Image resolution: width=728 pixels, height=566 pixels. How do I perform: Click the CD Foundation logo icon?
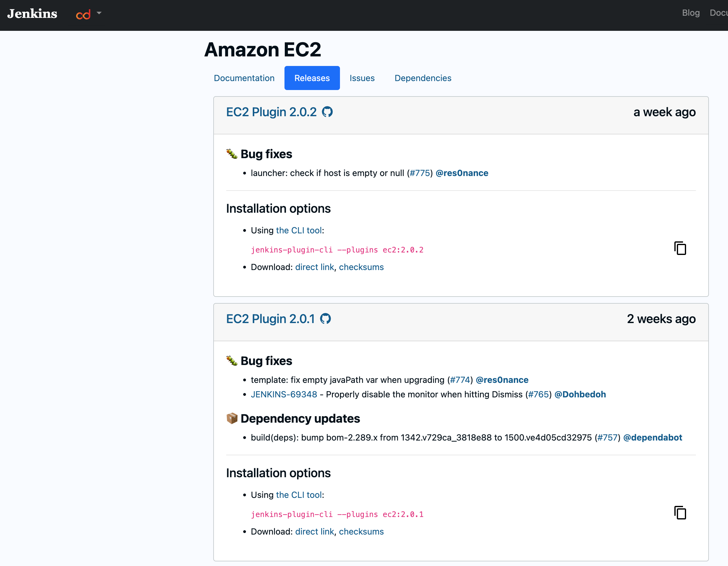tap(83, 14)
